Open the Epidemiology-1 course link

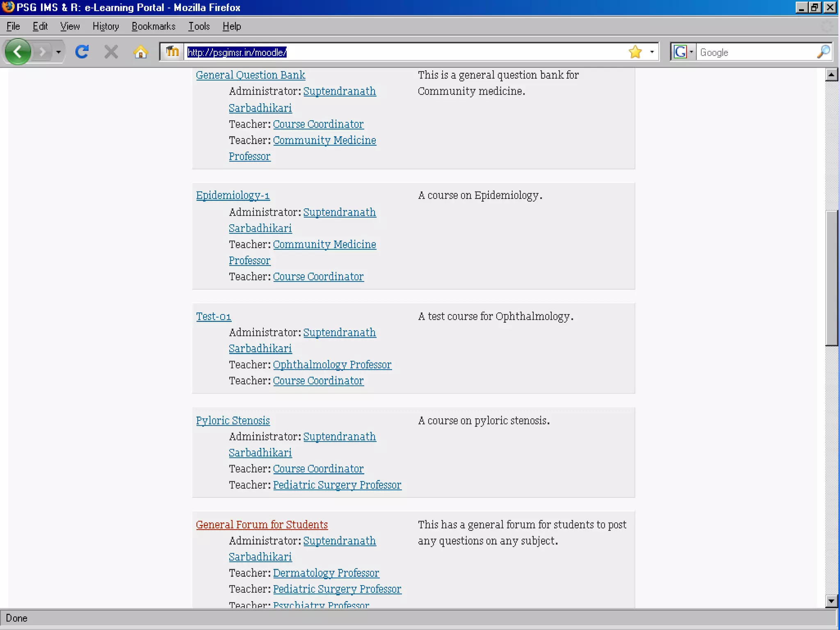click(x=233, y=196)
